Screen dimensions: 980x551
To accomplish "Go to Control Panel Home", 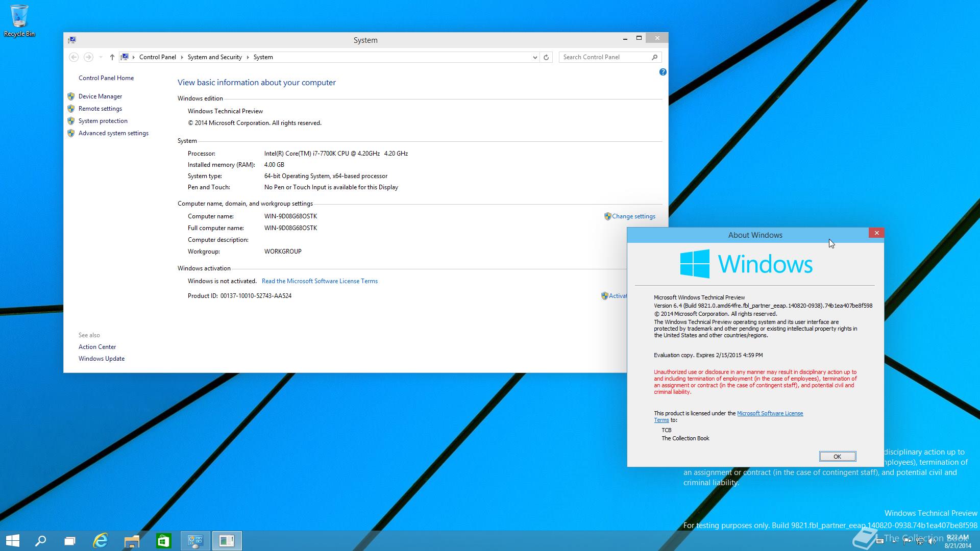I will tap(106, 78).
